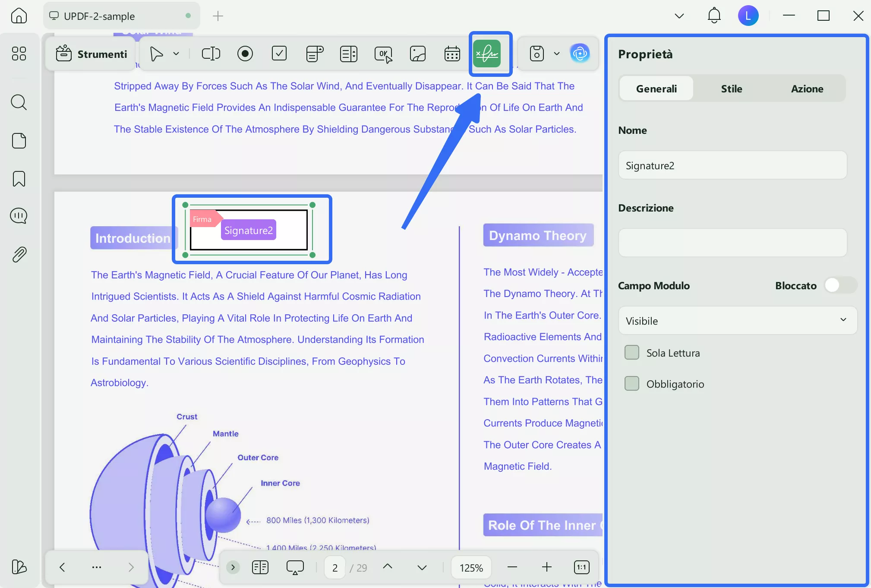Select the image field tool

point(417,54)
